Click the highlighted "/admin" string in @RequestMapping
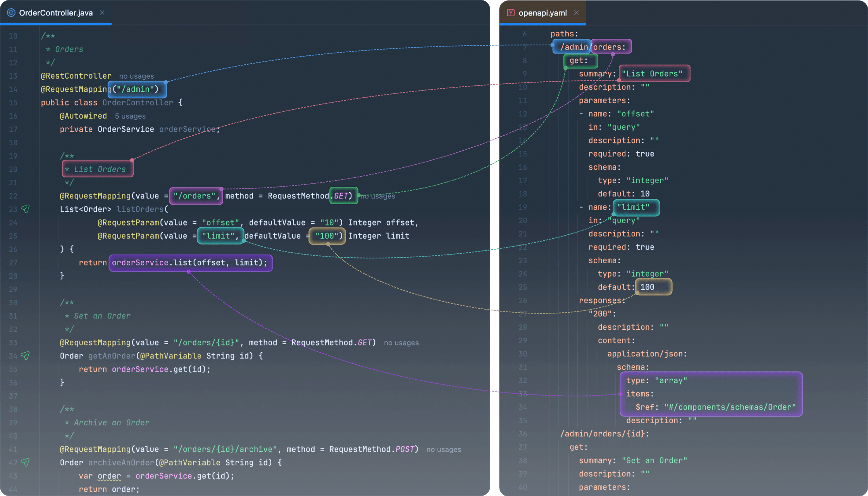Image resolution: width=868 pixels, height=496 pixels. [138, 90]
